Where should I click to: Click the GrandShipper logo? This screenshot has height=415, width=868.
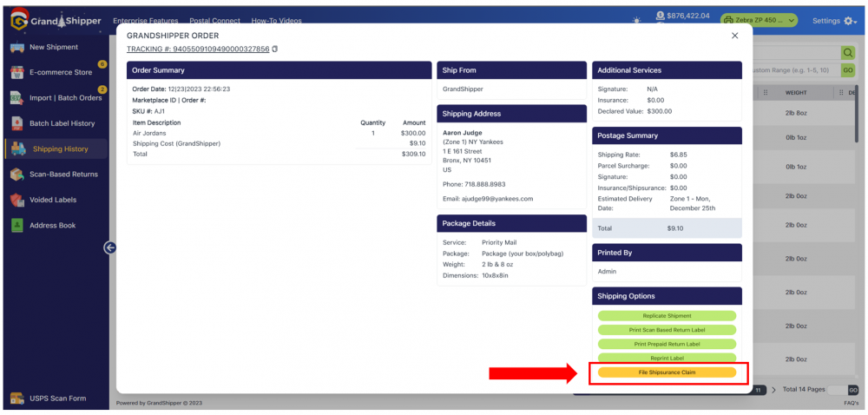(56, 20)
